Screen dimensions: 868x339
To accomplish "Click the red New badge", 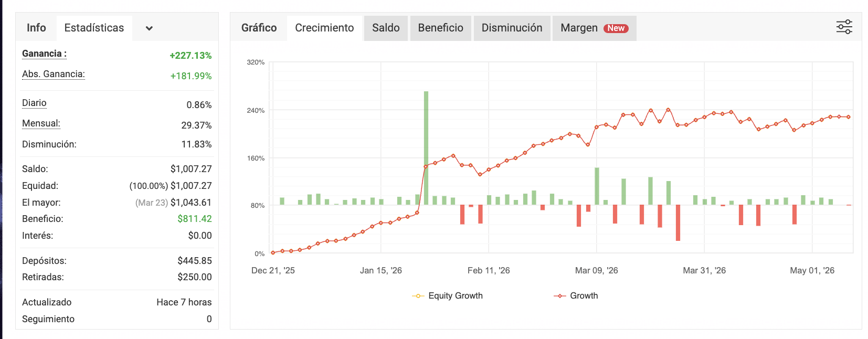I will click(x=616, y=28).
